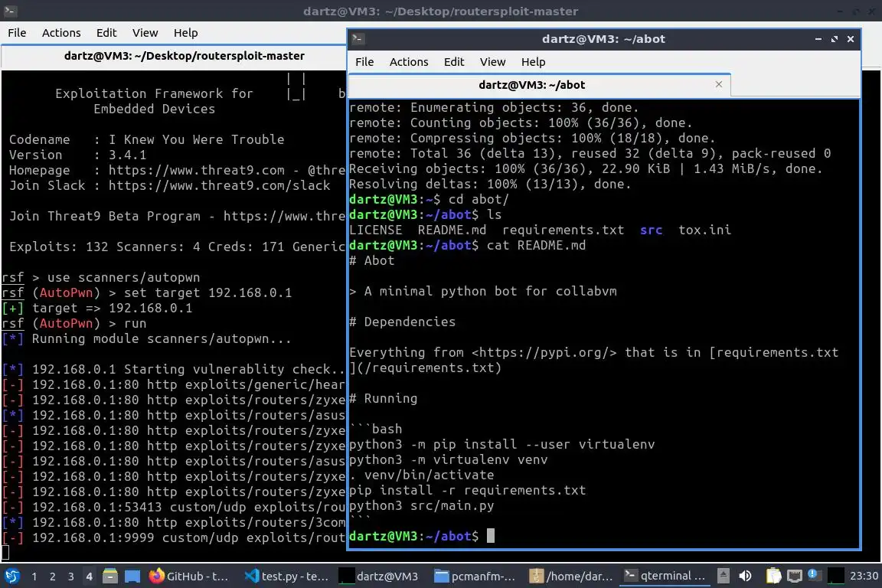The height and width of the screenshot is (588, 882).
Task: Open the Firefox GitHub taskbar entry
Action: pos(189,577)
